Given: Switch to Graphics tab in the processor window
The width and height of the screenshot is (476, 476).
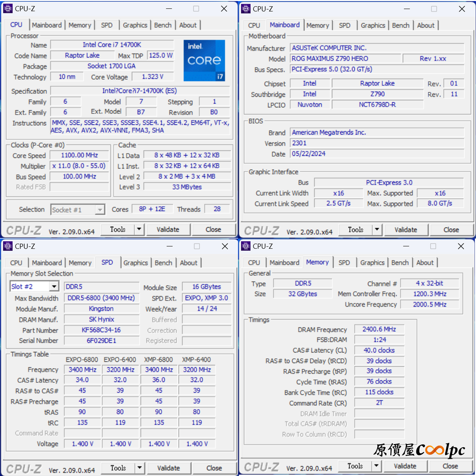Looking at the screenshot, I should tap(135, 25).
